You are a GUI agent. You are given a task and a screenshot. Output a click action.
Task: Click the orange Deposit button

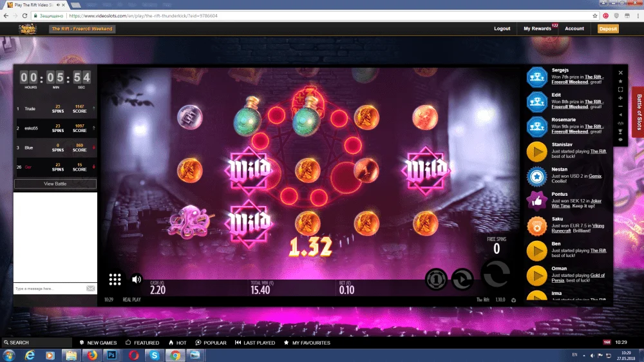pyautogui.click(x=608, y=29)
